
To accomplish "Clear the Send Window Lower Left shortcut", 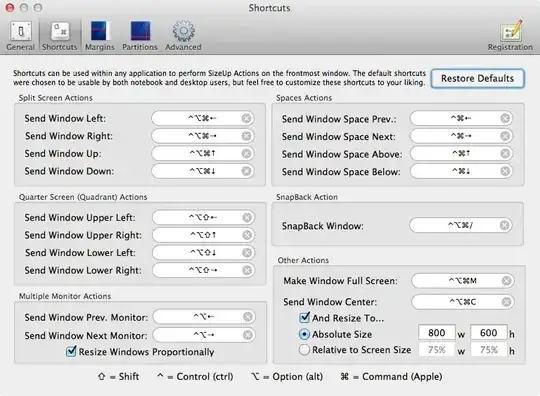I will tap(247, 253).
